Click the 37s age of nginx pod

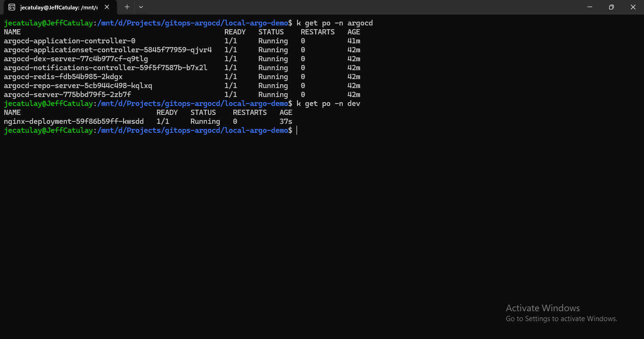pos(286,121)
